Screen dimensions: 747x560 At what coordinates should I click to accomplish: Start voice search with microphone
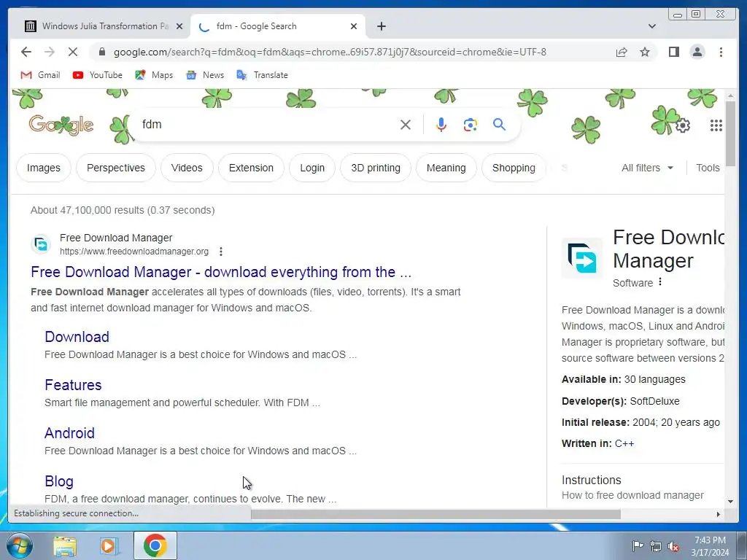tap(441, 125)
